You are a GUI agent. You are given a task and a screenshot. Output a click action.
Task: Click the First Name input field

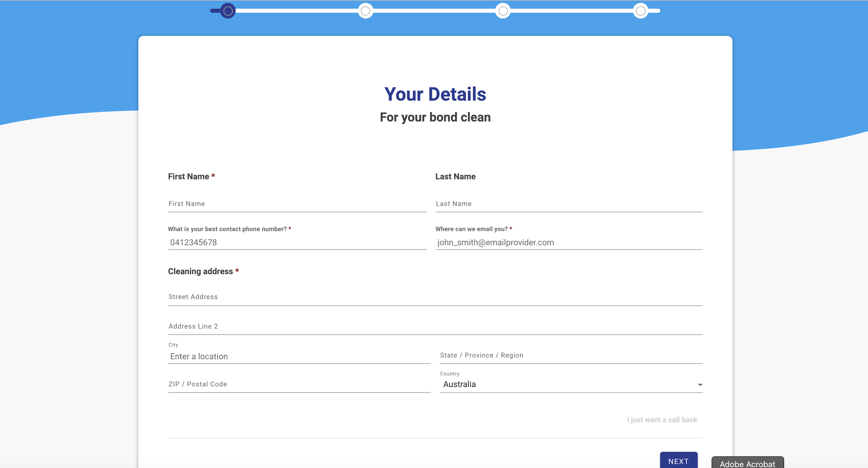[x=297, y=204]
